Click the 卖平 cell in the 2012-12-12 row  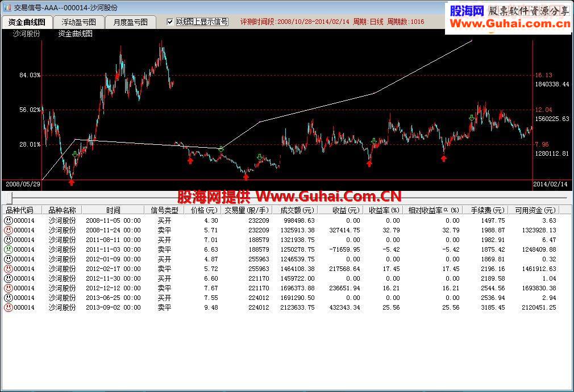point(164,289)
